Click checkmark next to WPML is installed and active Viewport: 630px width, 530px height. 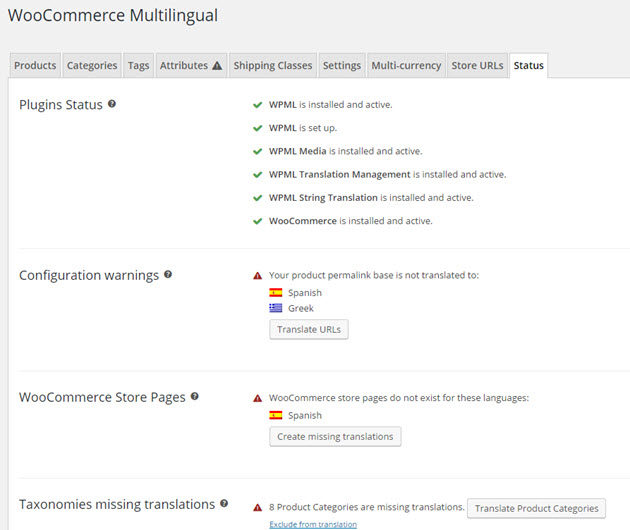pyautogui.click(x=258, y=105)
